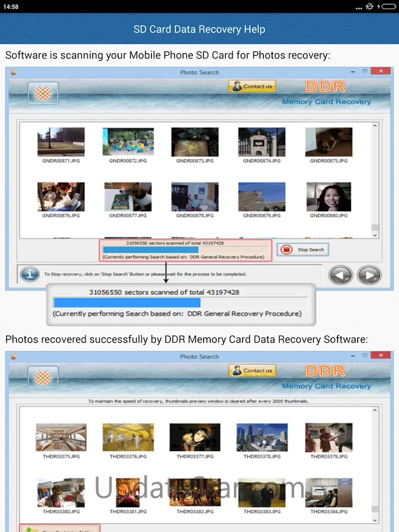This screenshot has width=399, height=532.
Task: Click the DDR logo in the upper window
Action: click(325, 86)
